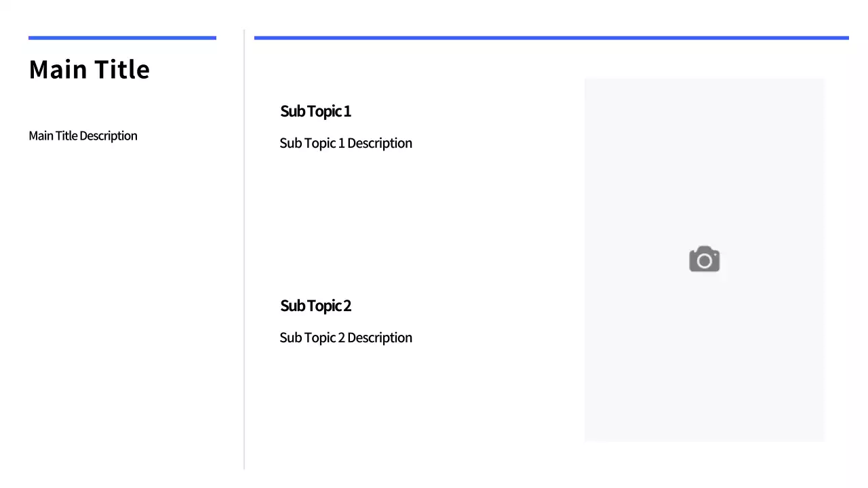Select the Main Title heading text
The image size is (868, 488).
coord(89,70)
